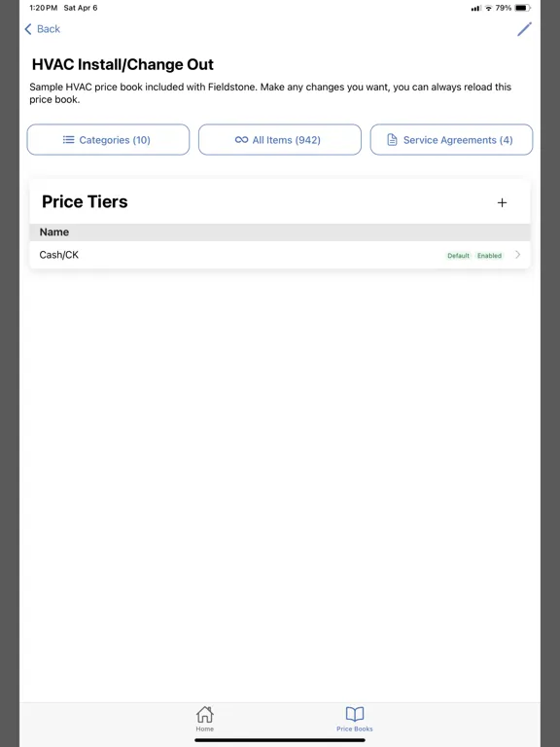Tap the pencil edit icon

(524, 29)
